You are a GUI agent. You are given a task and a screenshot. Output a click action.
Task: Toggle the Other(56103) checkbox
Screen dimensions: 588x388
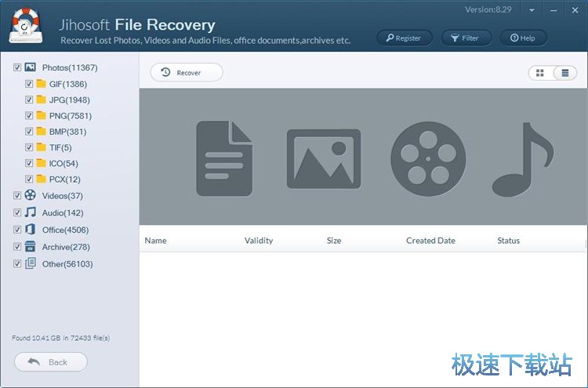tap(17, 263)
